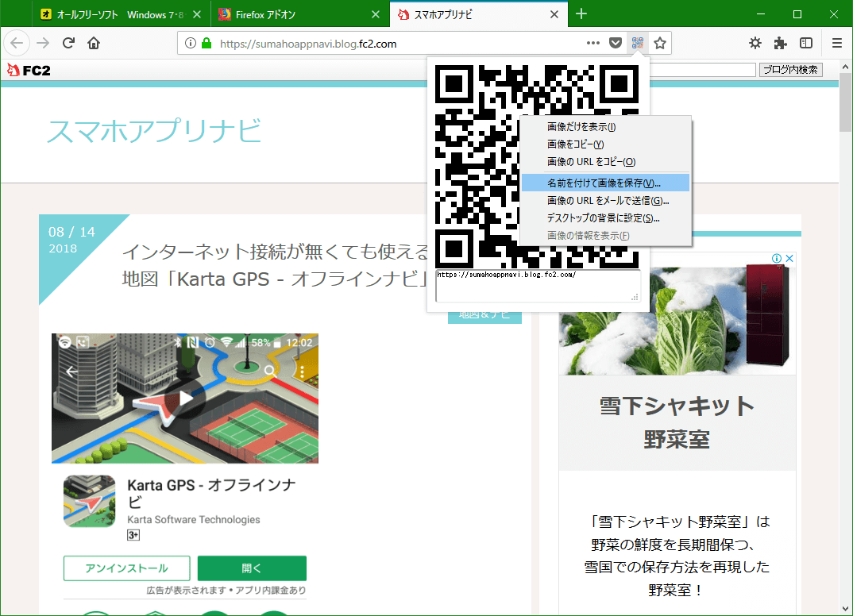Click the Karta GPS - オフラインナビ app title
Viewport: 853px width, 616px height.
[x=211, y=493]
